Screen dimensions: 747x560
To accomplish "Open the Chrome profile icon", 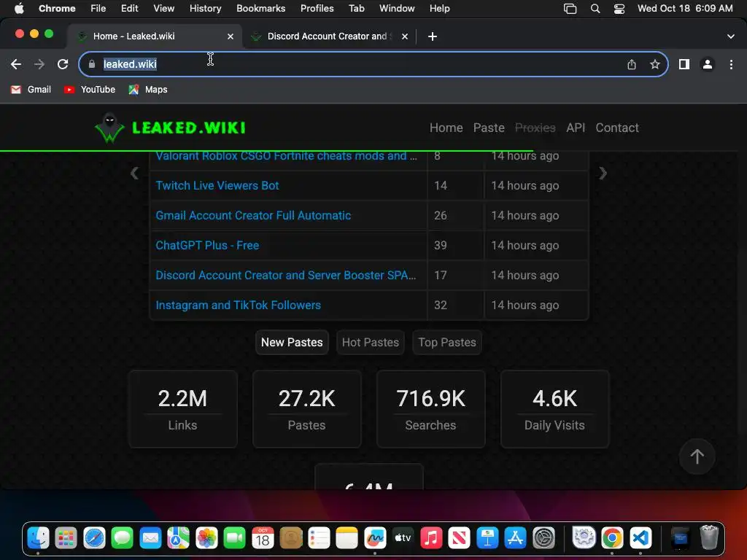I will tap(708, 64).
